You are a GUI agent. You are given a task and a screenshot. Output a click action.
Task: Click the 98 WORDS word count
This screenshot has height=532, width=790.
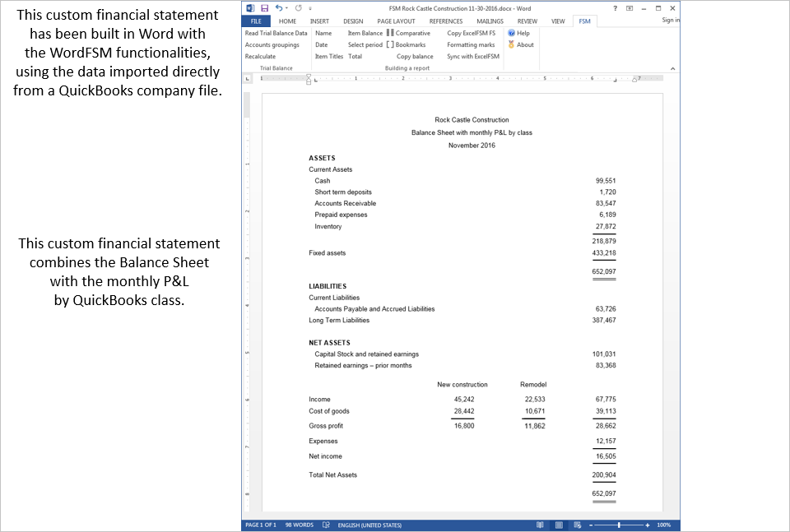[300, 525]
